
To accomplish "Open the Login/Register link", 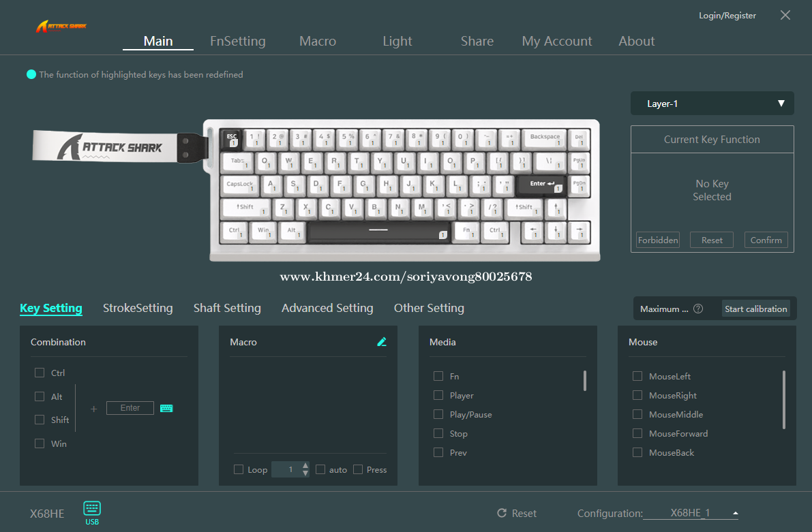I will pyautogui.click(x=727, y=15).
